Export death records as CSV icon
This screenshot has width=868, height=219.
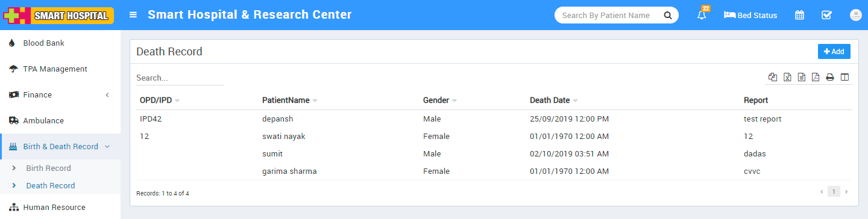pos(802,77)
